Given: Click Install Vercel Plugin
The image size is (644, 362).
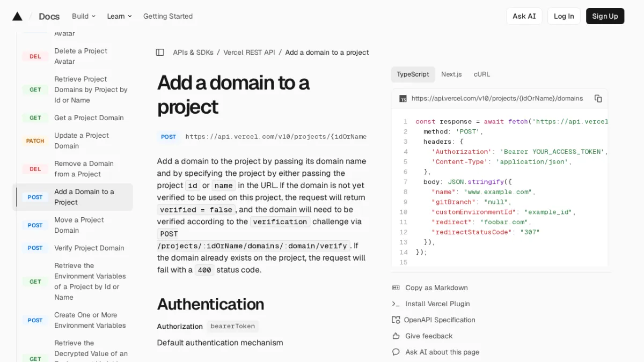Looking at the screenshot, I should (437, 304).
